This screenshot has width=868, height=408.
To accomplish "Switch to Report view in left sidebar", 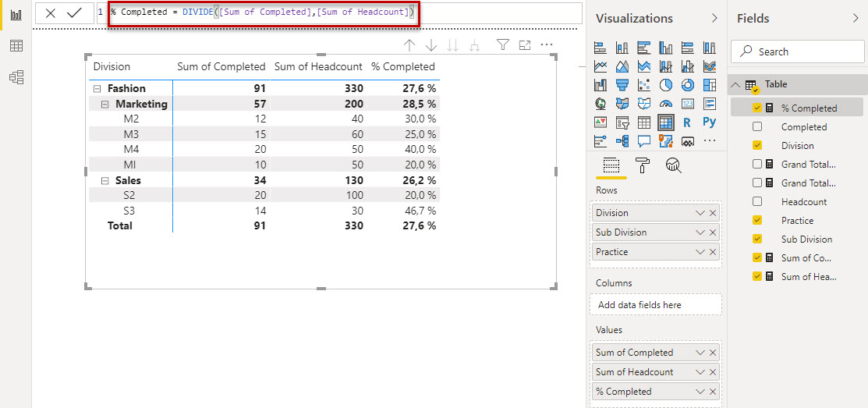I will 16,15.
